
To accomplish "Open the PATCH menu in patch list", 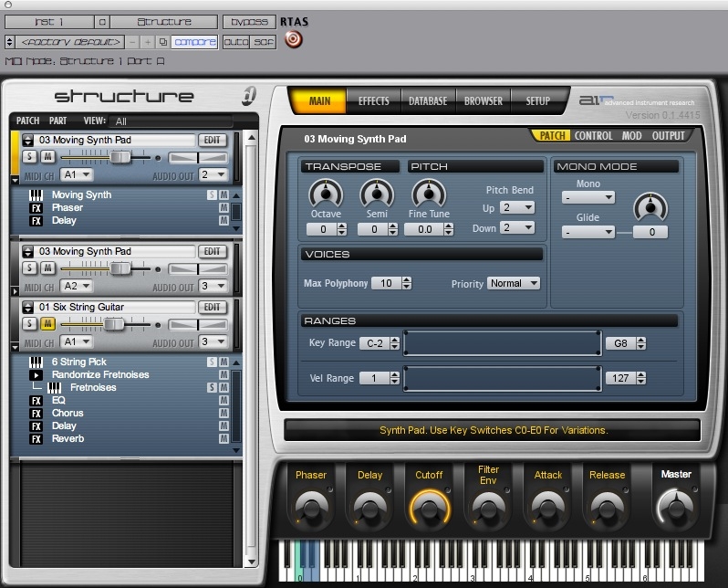I will point(28,121).
